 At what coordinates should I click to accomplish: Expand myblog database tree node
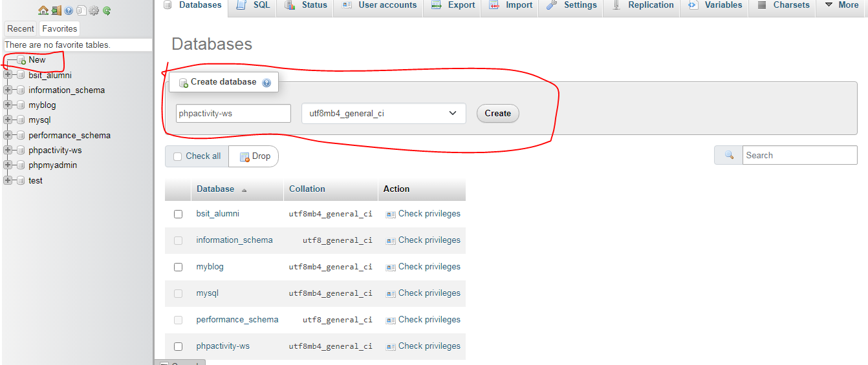[x=8, y=105]
